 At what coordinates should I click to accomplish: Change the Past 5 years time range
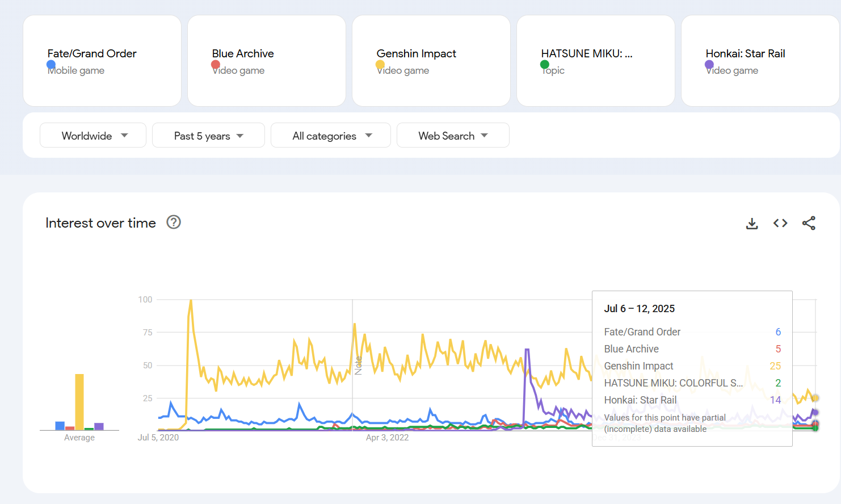click(x=208, y=135)
